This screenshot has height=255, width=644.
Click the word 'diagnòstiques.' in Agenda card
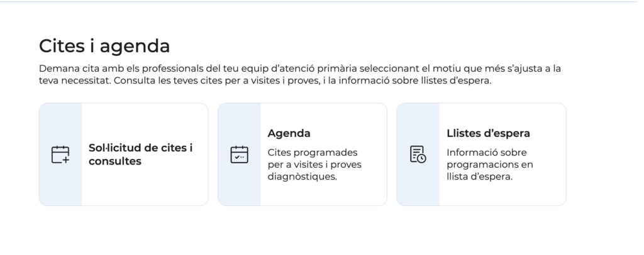(302, 177)
